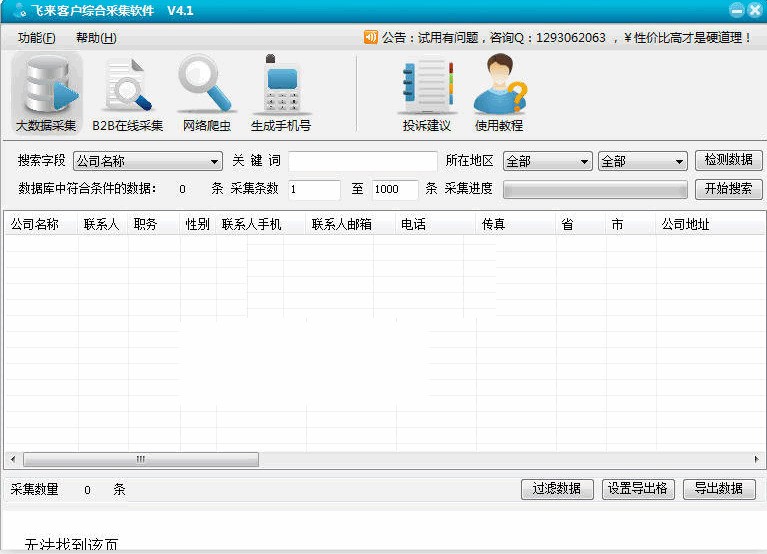Click the 数据库中符合条件的数据 label
The image size is (767, 554).
(x=87, y=189)
